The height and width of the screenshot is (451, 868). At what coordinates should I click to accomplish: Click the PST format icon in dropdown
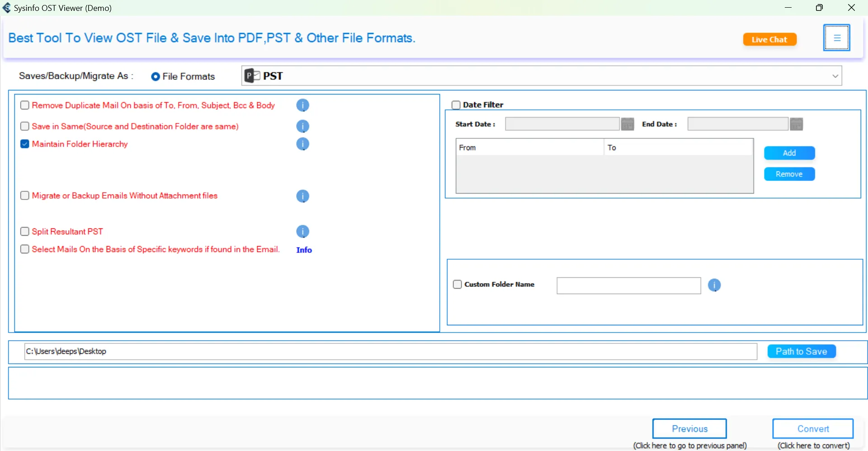(x=252, y=76)
